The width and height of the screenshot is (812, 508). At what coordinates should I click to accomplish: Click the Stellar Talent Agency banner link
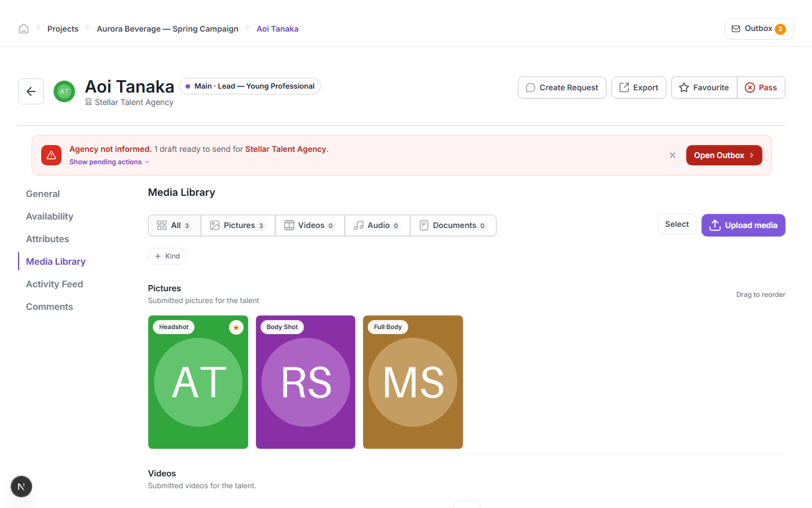pos(286,149)
